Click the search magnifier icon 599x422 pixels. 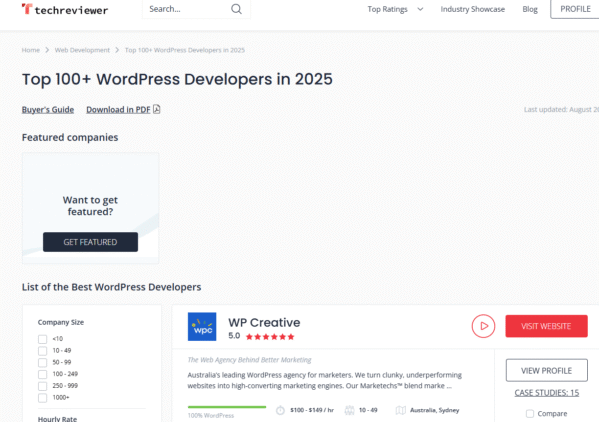[236, 9]
